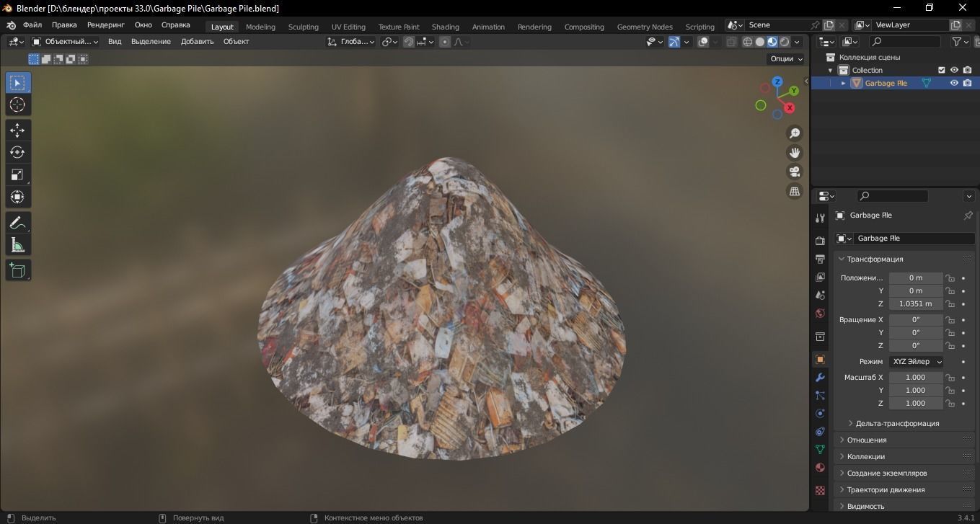
Task: Expand the Motion Paths panel
Action: pyautogui.click(x=904, y=489)
